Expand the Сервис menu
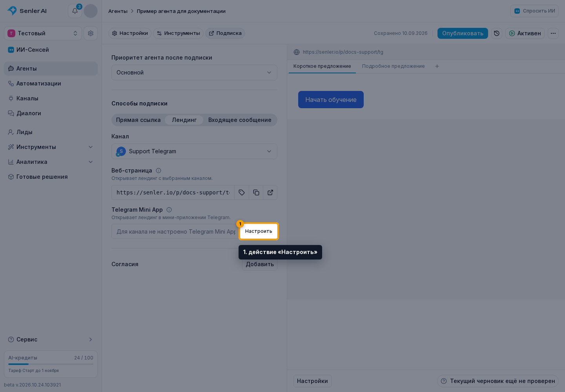The height and width of the screenshot is (392, 565). (x=51, y=339)
